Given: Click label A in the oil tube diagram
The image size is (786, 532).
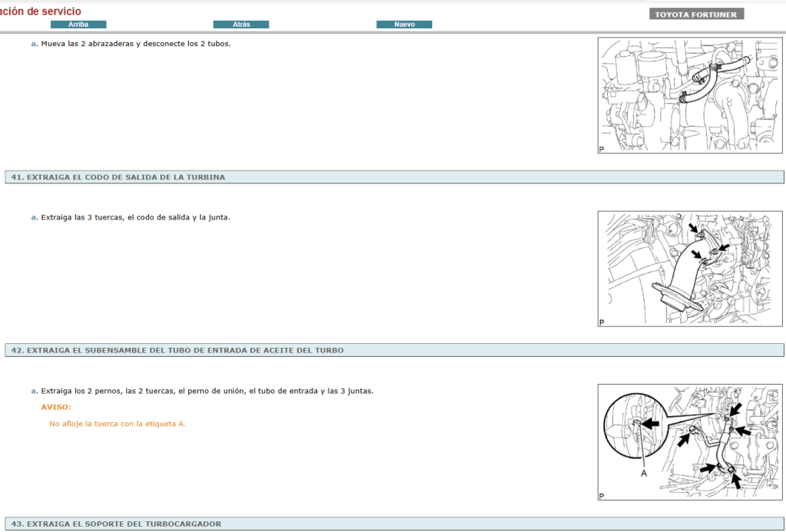Looking at the screenshot, I should (x=643, y=474).
